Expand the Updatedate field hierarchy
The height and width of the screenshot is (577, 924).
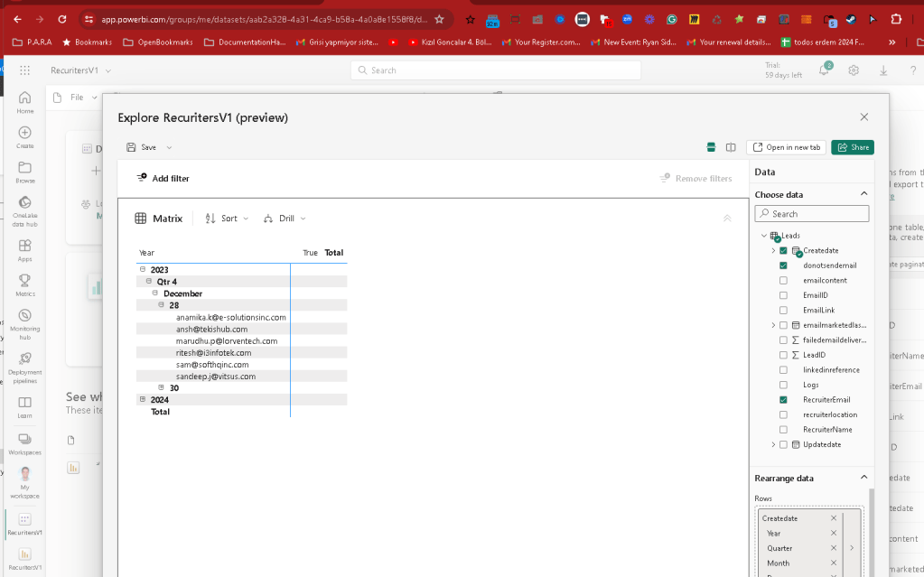773,444
